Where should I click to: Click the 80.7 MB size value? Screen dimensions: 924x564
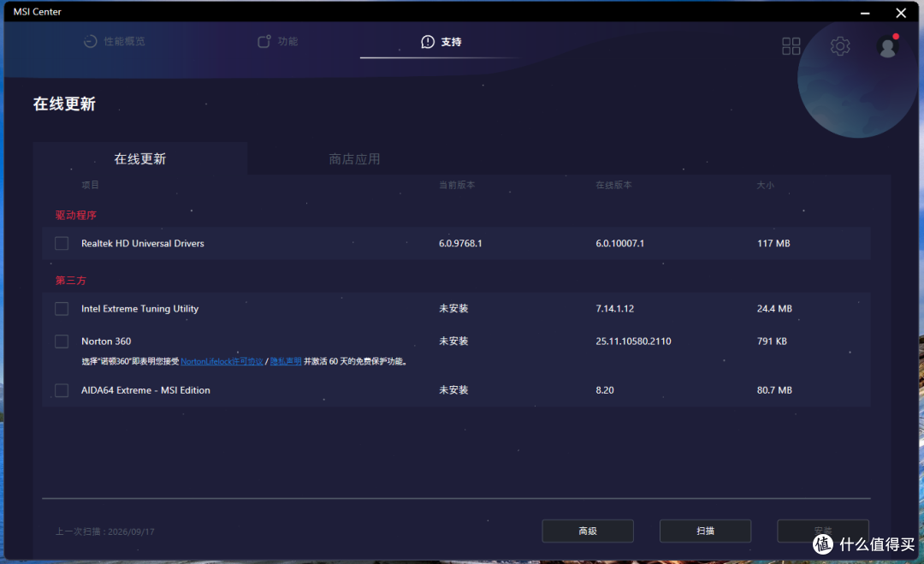[774, 390]
